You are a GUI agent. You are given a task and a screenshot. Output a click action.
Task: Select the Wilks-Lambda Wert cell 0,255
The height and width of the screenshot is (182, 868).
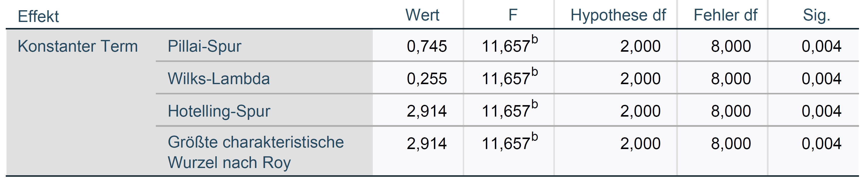coord(427,79)
